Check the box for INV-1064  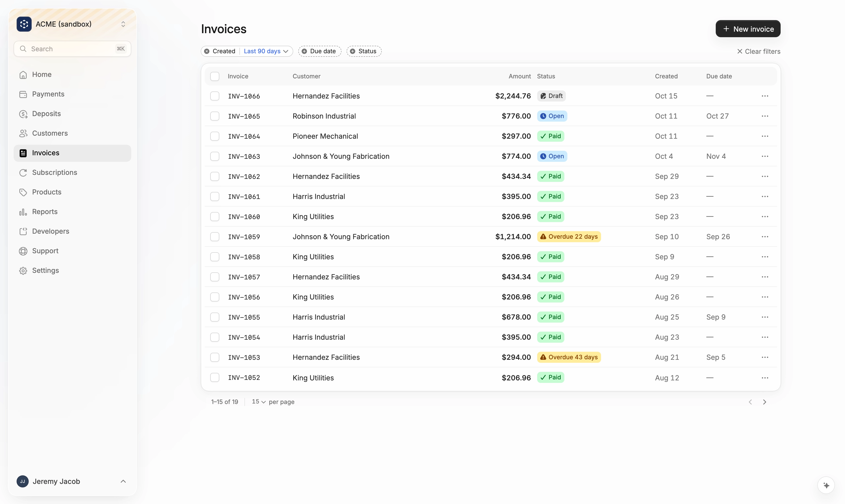215,136
